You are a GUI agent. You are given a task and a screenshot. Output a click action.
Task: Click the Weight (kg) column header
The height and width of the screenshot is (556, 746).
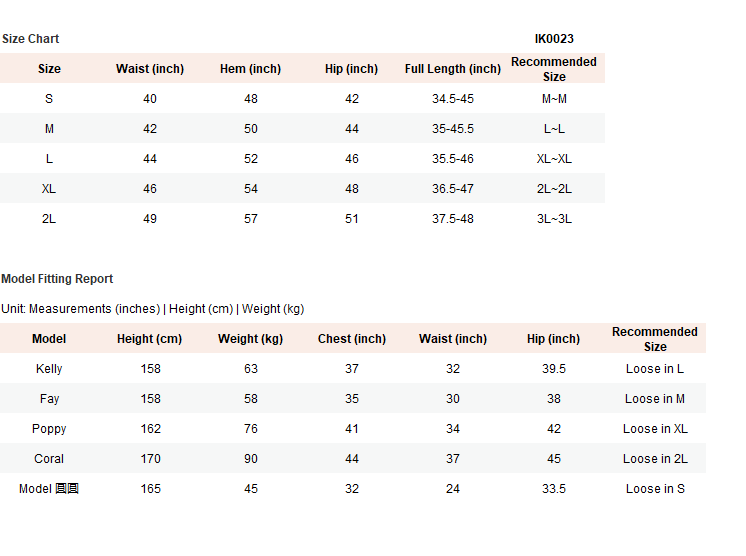250,339
